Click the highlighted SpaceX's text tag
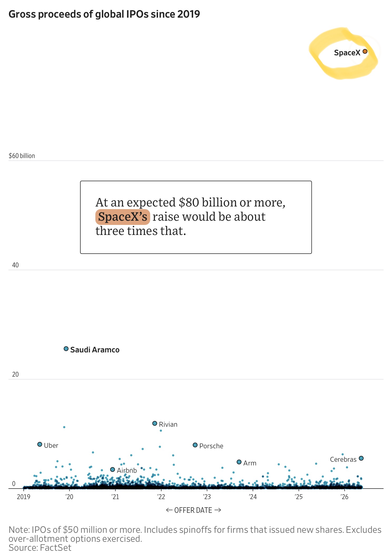The height and width of the screenshot is (556, 392). [122, 217]
